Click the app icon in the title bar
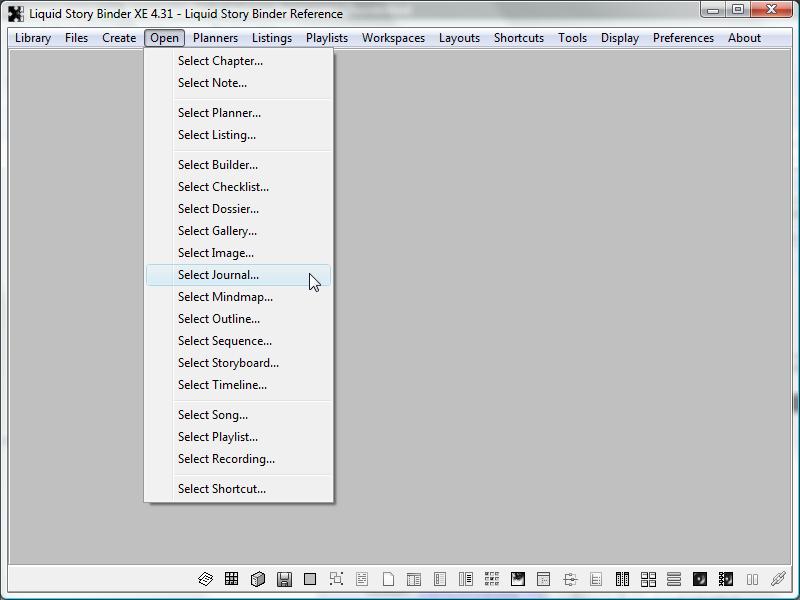The image size is (800, 600). 15,14
